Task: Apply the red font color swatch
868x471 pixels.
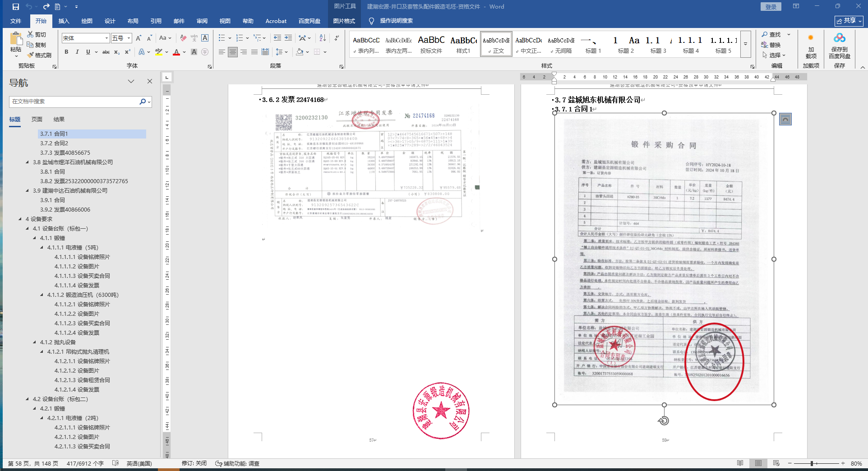Action: [x=176, y=52]
